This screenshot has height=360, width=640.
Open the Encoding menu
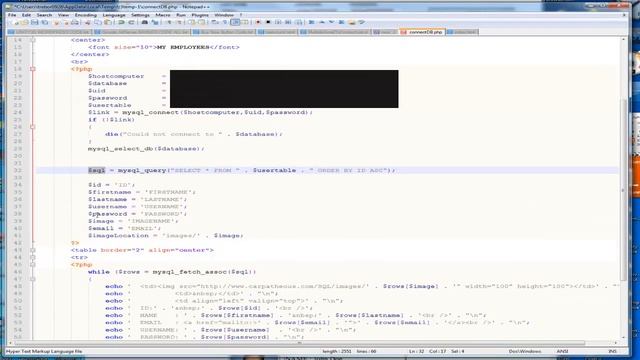tap(85, 15)
